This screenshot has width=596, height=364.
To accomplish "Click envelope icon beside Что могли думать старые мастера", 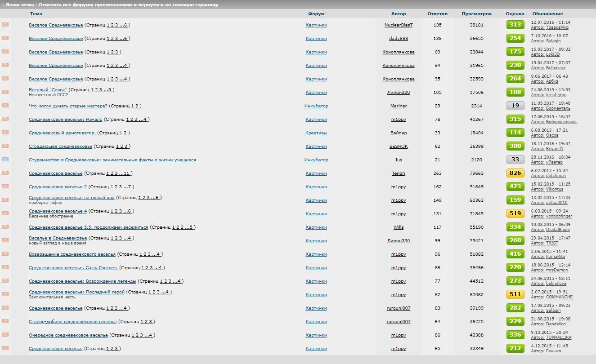I will point(5,106).
